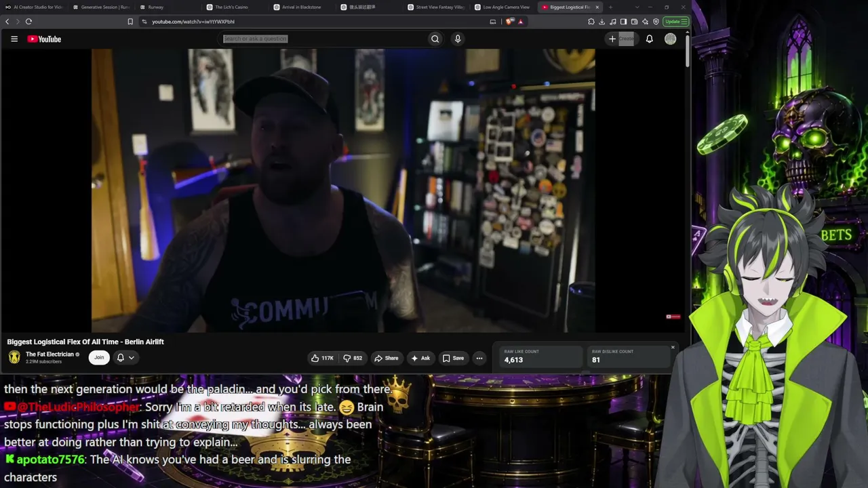Click the video title Biggest Logistical Flex

85,342
